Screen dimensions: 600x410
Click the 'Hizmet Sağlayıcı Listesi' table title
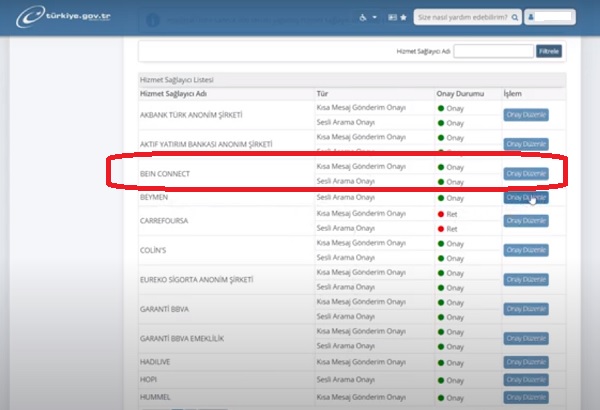coord(177,80)
